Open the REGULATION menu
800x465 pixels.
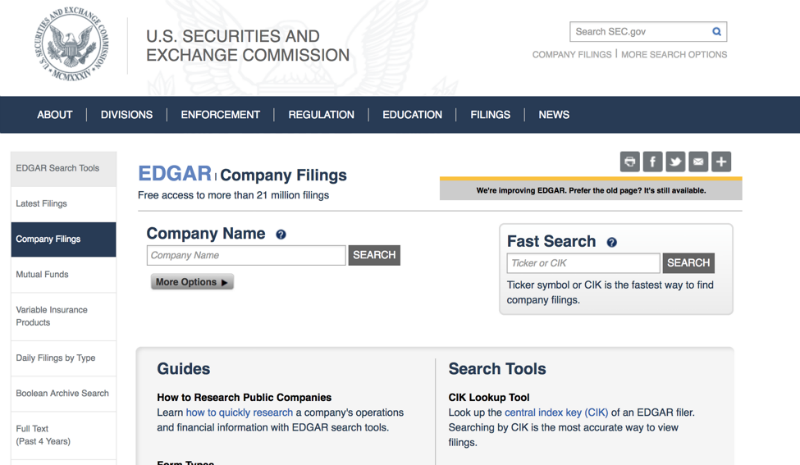[321, 115]
